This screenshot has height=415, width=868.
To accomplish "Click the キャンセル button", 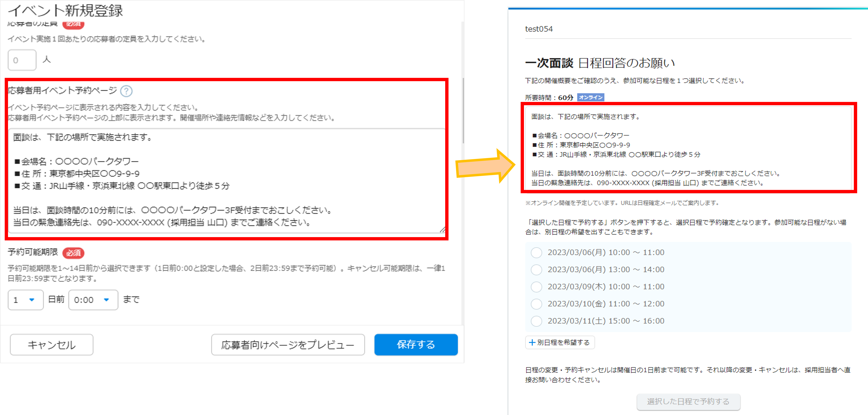I will tap(52, 344).
